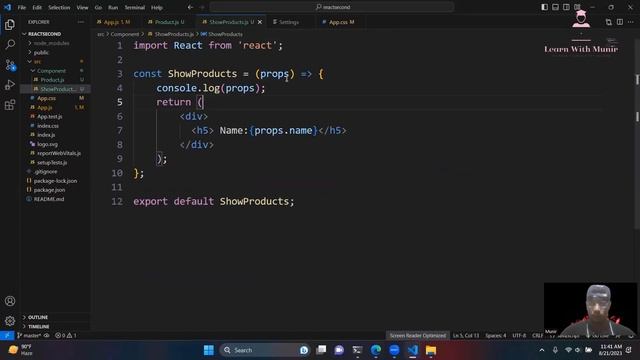Screen dimensions: 640x360
Task: Click Ln 5, Col 11 cursor position
Action: tap(466, 336)
